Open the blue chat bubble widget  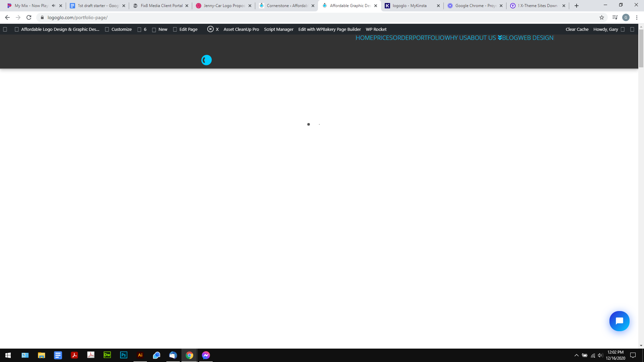tap(619, 321)
